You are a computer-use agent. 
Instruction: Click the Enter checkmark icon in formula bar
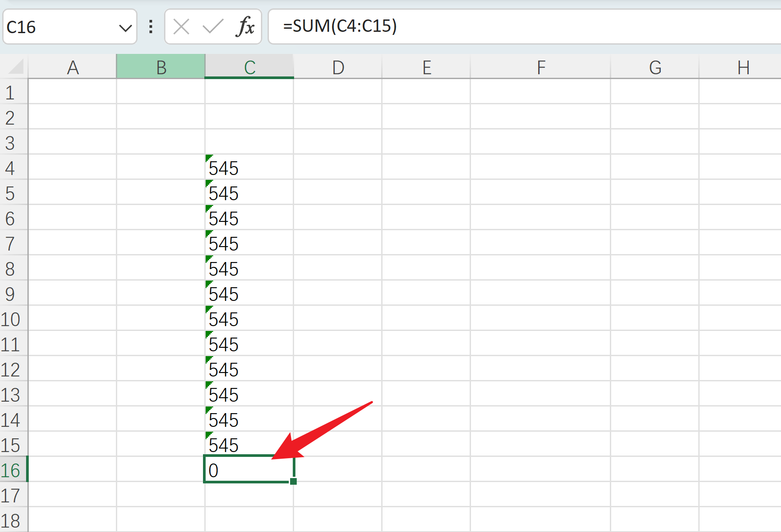pyautogui.click(x=213, y=27)
